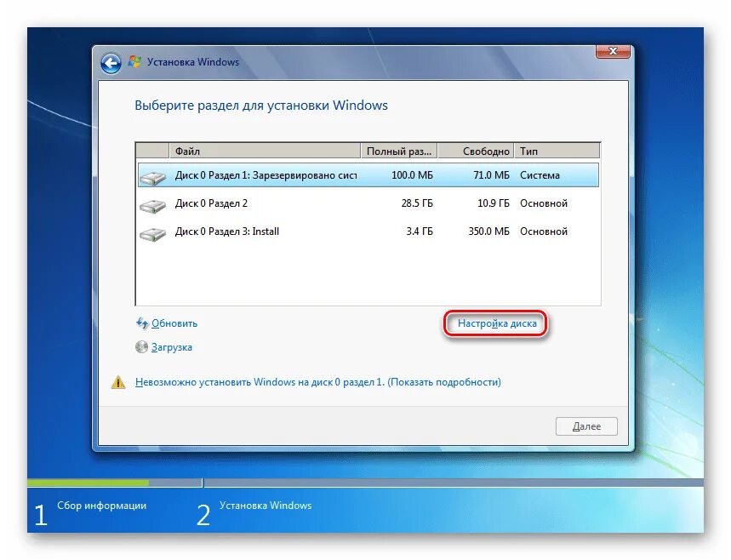Screen dimensions: 731x560
Task: Click the Установка Windows step 2 label
Action: [266, 506]
